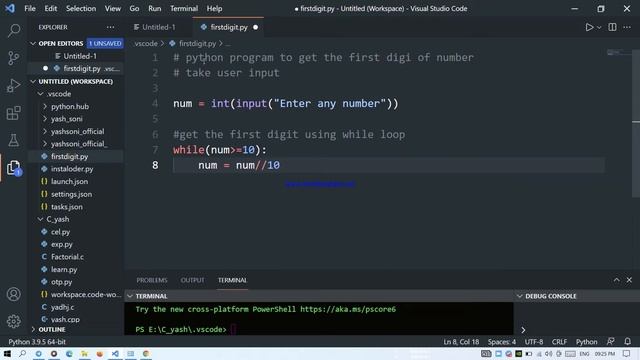The image size is (640, 360).
Task: Open Explorer views and more actions ellipsis
Action: [x=111, y=27]
